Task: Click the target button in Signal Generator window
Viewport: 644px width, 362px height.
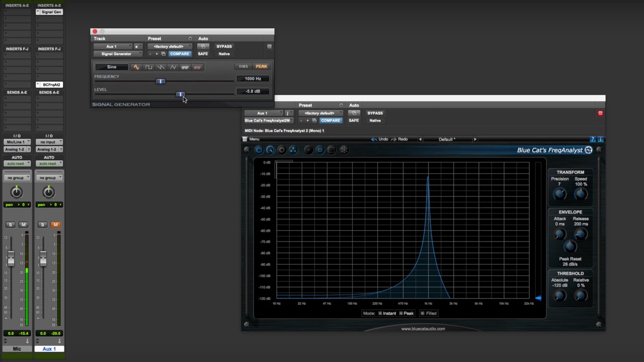Action: [x=269, y=46]
